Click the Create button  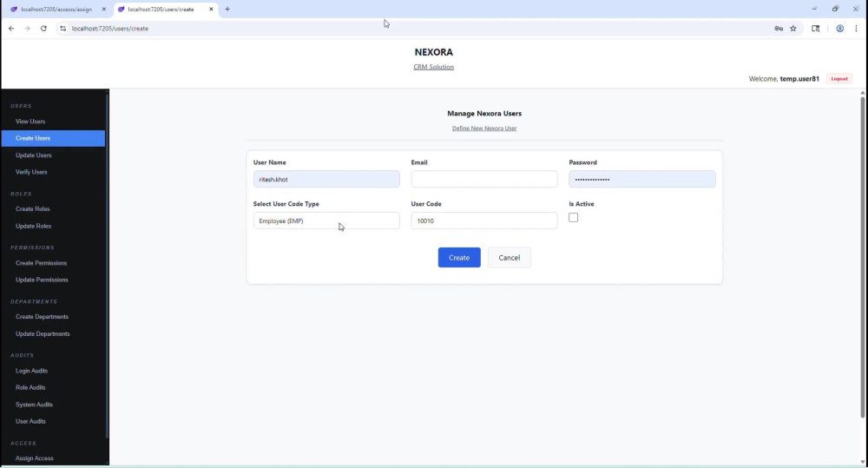459,258
